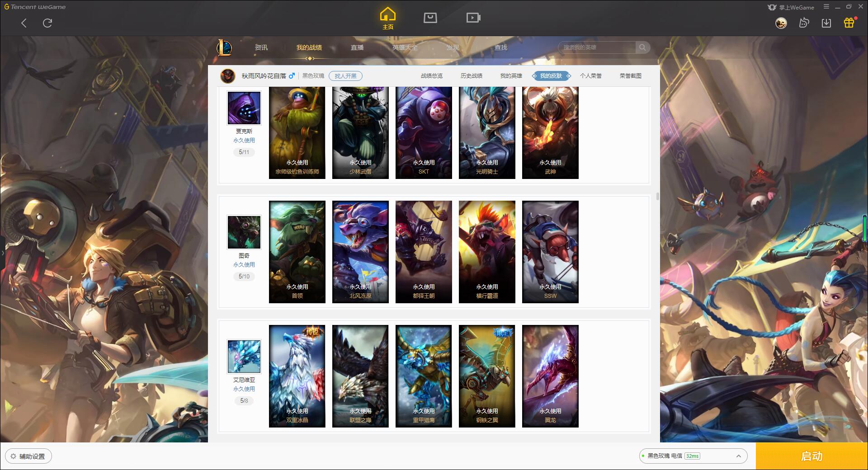Image resolution: width=868 pixels, height=470 pixels.
Task: Open 辅助设置 settings button
Action: [28, 456]
